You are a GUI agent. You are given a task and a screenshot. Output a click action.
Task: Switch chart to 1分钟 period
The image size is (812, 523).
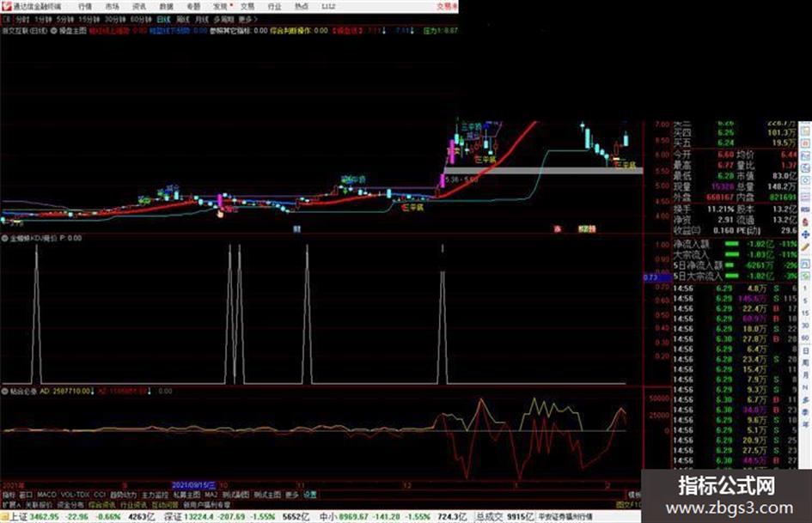(x=43, y=19)
